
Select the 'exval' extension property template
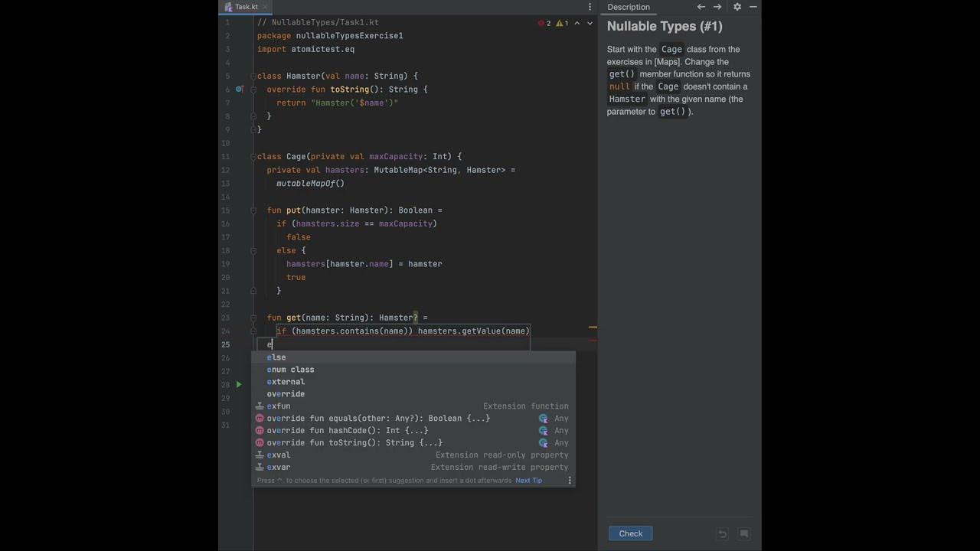click(413, 455)
